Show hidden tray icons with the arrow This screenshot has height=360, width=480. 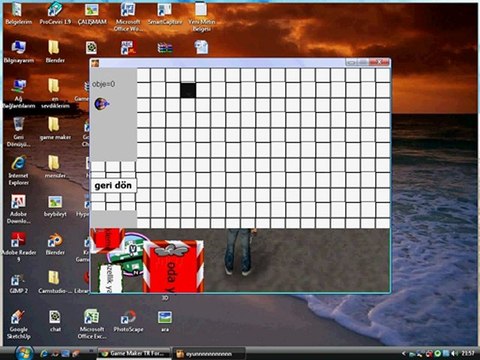(404, 353)
